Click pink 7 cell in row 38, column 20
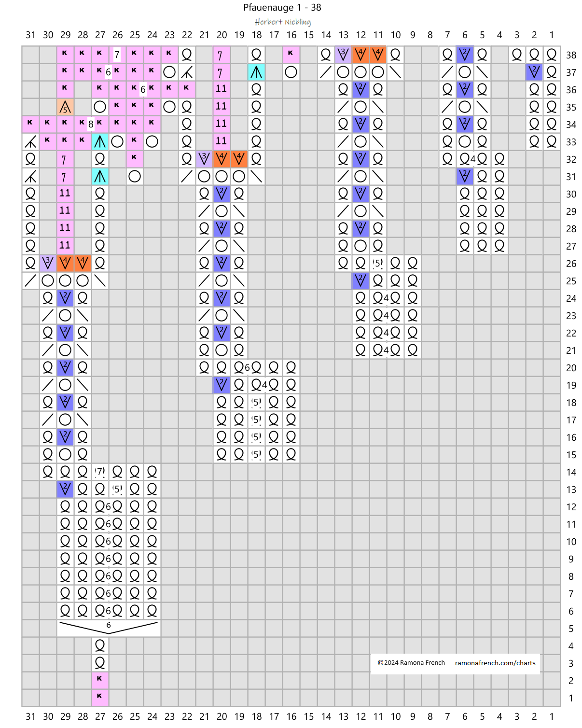The width and height of the screenshot is (582, 728). tap(222, 55)
